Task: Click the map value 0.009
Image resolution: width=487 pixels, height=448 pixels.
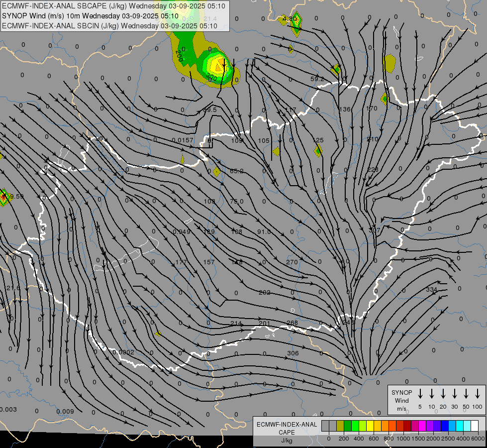Action: pyautogui.click(x=65, y=412)
